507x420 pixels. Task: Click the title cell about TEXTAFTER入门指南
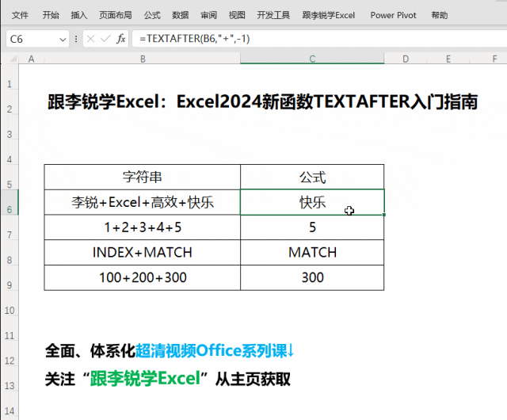262,101
